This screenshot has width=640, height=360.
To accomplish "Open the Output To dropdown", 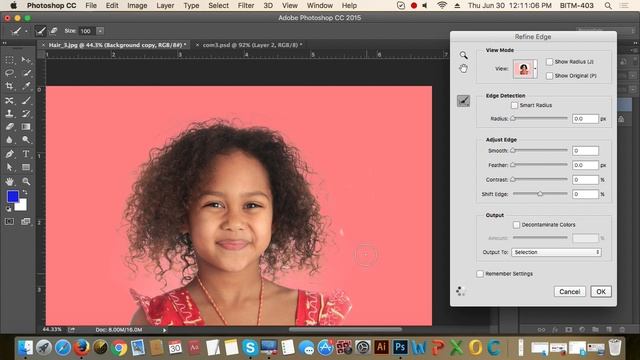I will point(556,252).
